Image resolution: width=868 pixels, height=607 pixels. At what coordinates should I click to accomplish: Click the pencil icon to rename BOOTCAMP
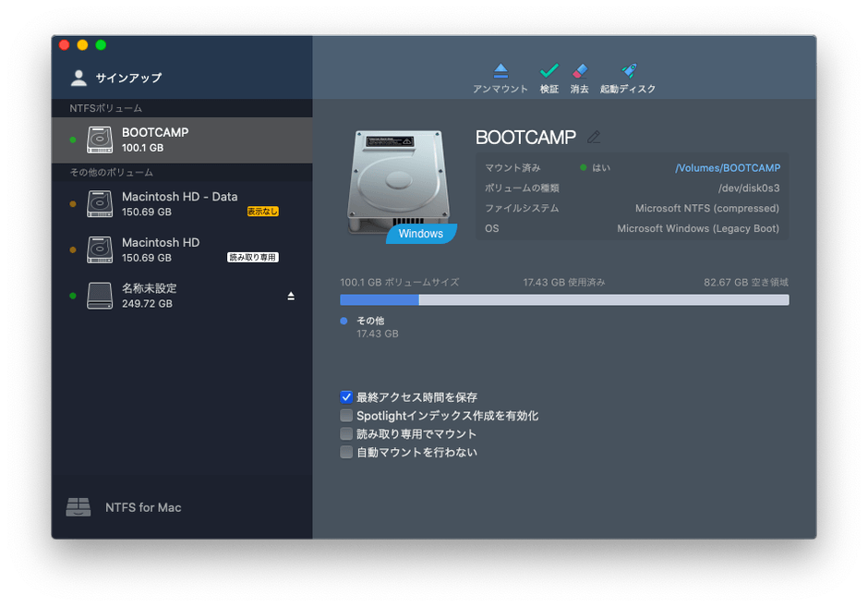tap(594, 137)
